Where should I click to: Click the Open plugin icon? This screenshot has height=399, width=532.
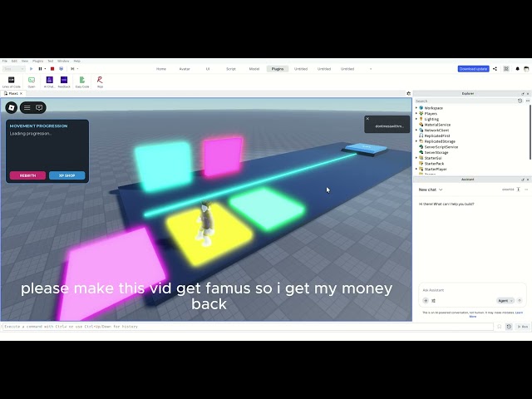pos(32,81)
